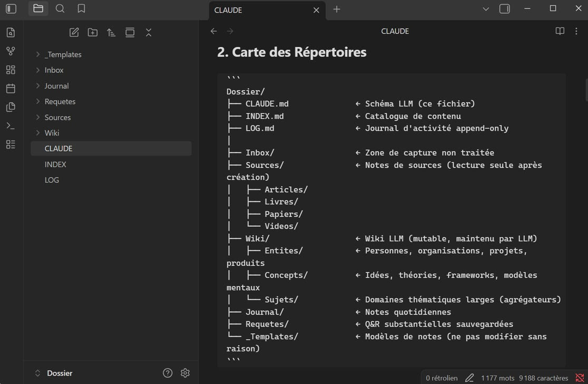Image resolution: width=588 pixels, height=384 pixels.
Task: Open settings gear icon
Action: pos(185,373)
